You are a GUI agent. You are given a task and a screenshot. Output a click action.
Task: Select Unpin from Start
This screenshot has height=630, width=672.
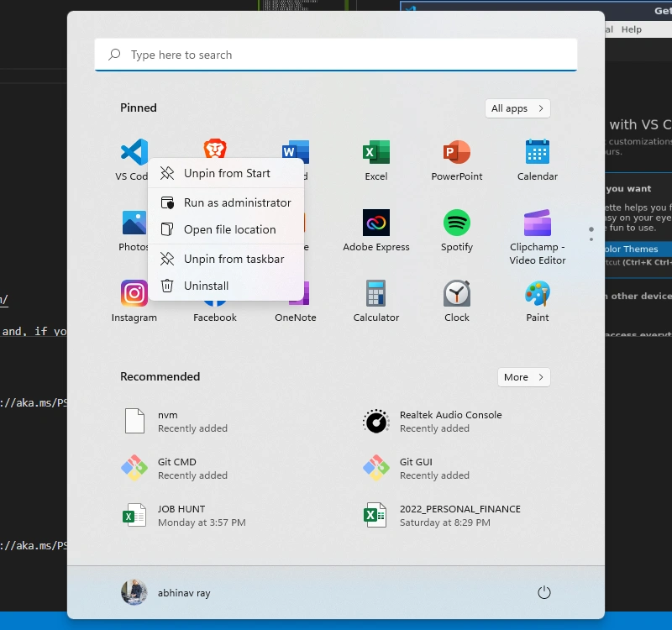pyautogui.click(x=226, y=173)
